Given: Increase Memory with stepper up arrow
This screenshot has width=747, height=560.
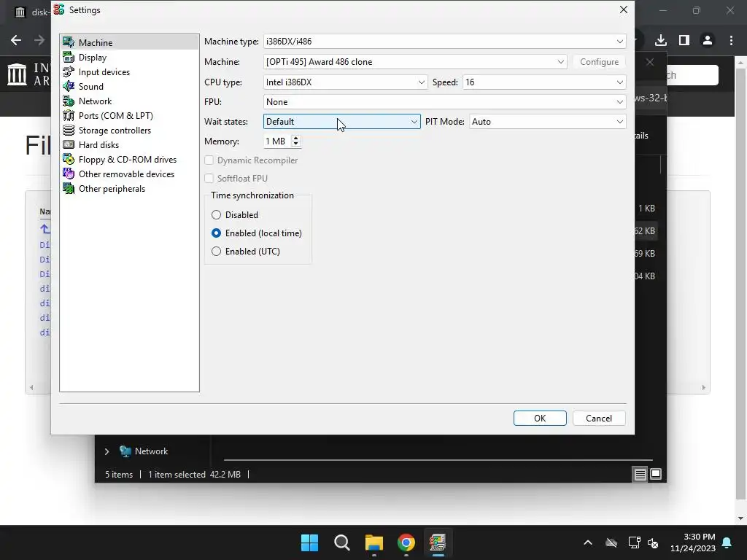Looking at the screenshot, I should [x=296, y=138].
